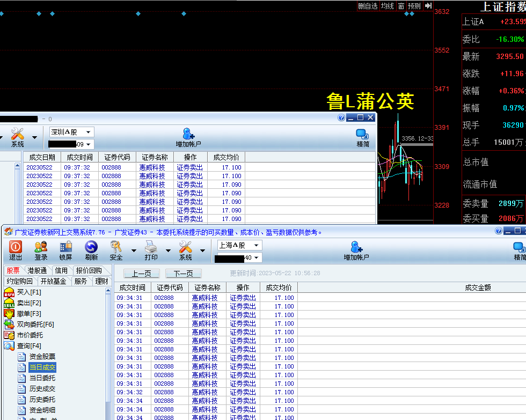This screenshot has height=420, width=526.
Task: Click the 锁屏 lock screen icon
Action: click(x=65, y=250)
